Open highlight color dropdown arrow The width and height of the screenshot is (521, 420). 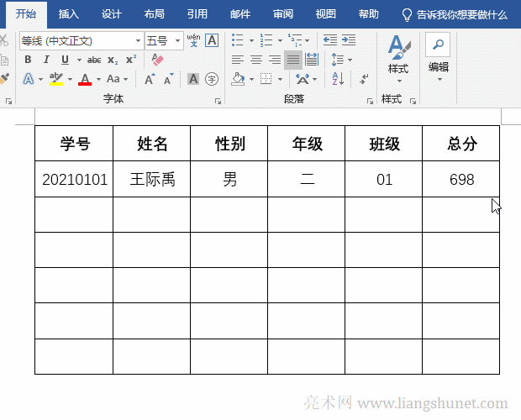pyautogui.click(x=70, y=79)
